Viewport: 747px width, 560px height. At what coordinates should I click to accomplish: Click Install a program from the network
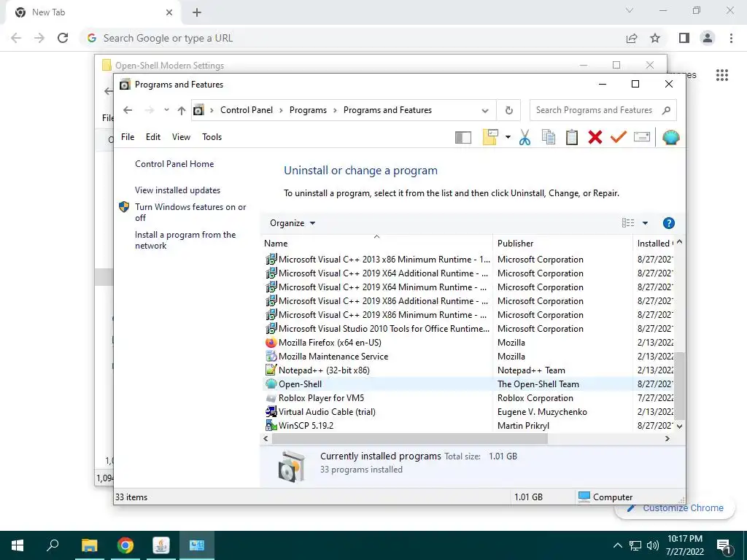(185, 240)
